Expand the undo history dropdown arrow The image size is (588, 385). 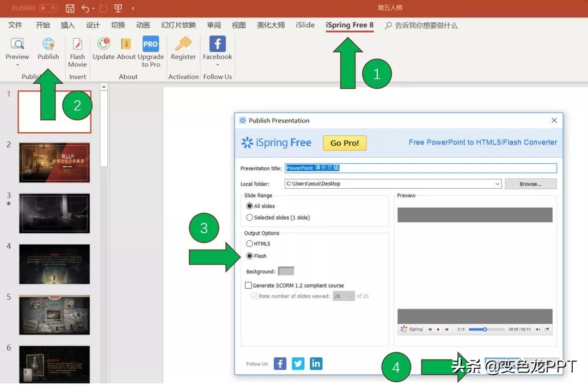[x=94, y=8]
